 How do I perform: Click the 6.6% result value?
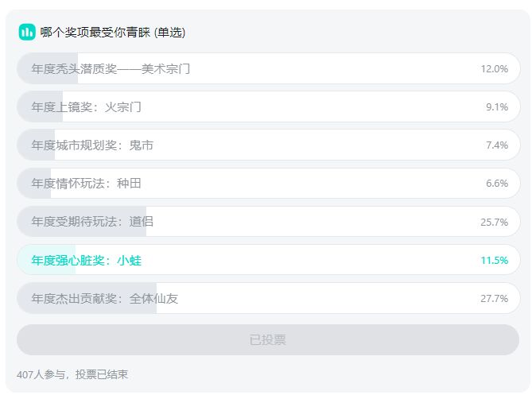(x=496, y=184)
